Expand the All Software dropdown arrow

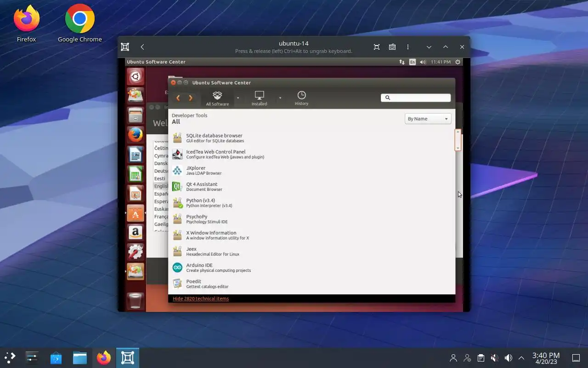tap(237, 98)
